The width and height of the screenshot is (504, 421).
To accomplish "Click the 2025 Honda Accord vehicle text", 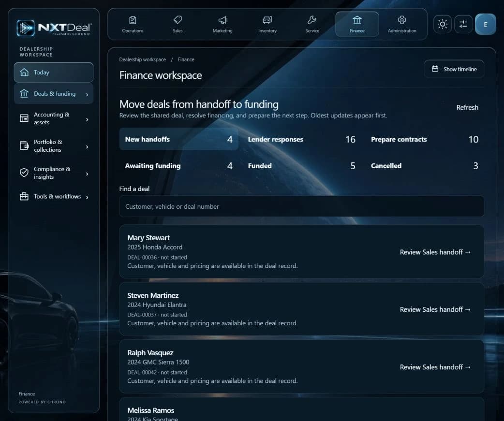I will pyautogui.click(x=155, y=247).
